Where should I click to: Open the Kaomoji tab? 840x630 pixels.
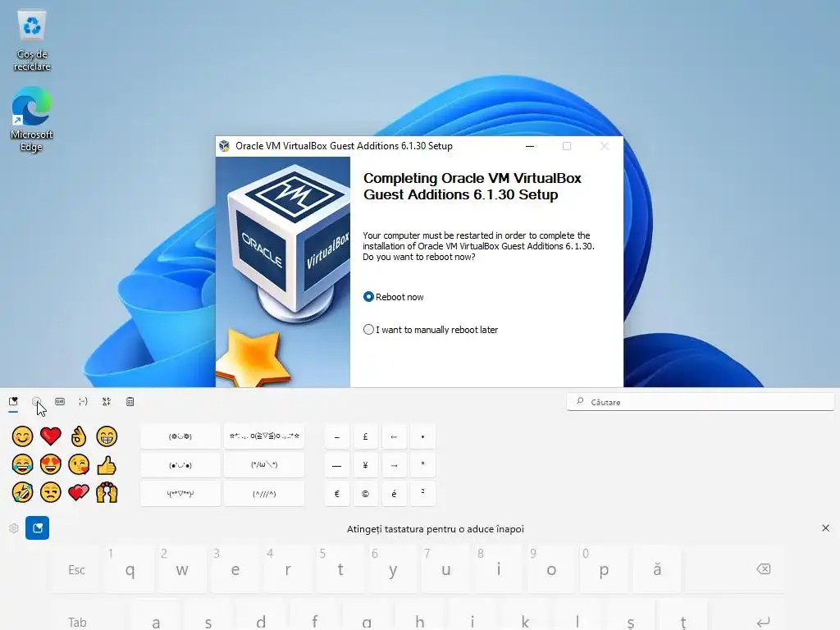coord(83,402)
